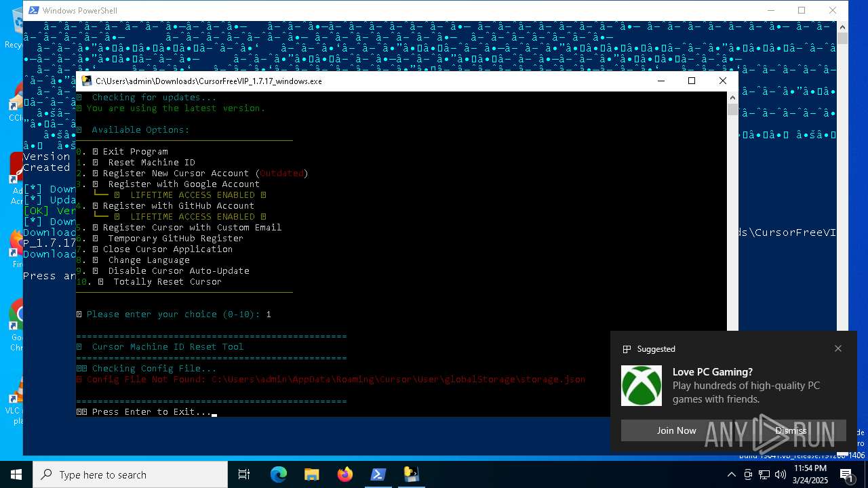Click the PowerShell window scroll-up arrow
This screenshot has width=868, height=488.
point(842,27)
